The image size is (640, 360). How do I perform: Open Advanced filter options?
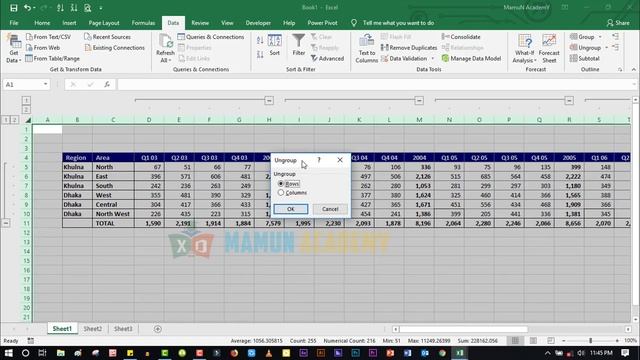327,58
